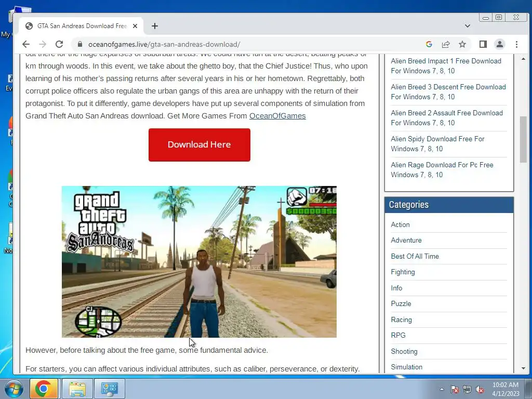The height and width of the screenshot is (399, 532).
Task: Click the Chrome taskbar icon
Action: coord(44,389)
